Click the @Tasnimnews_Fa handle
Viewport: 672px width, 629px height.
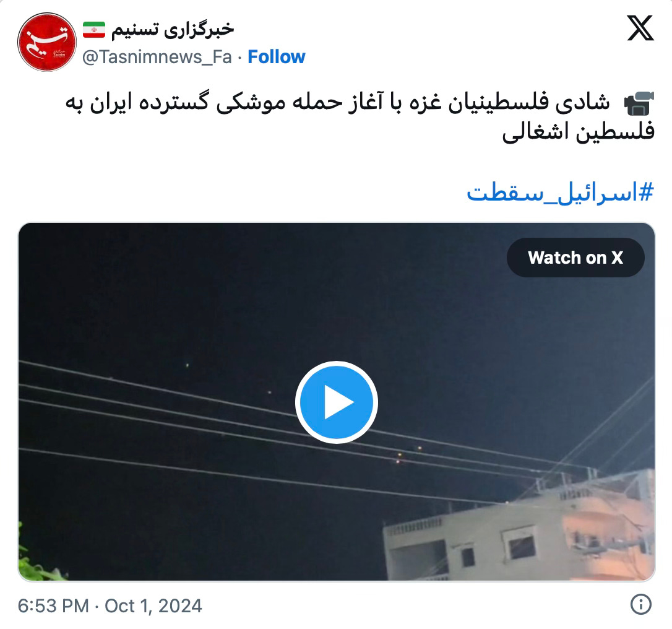[x=157, y=56]
